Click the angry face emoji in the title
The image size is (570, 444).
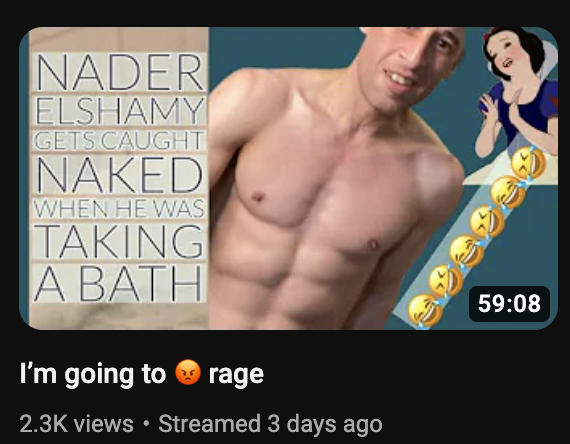(188, 372)
